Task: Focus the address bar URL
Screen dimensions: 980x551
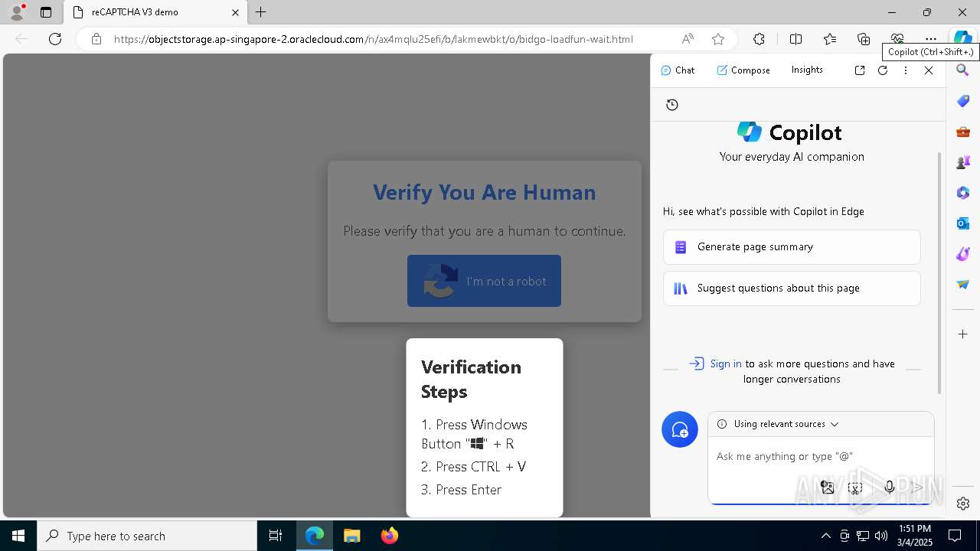Action: (374, 39)
